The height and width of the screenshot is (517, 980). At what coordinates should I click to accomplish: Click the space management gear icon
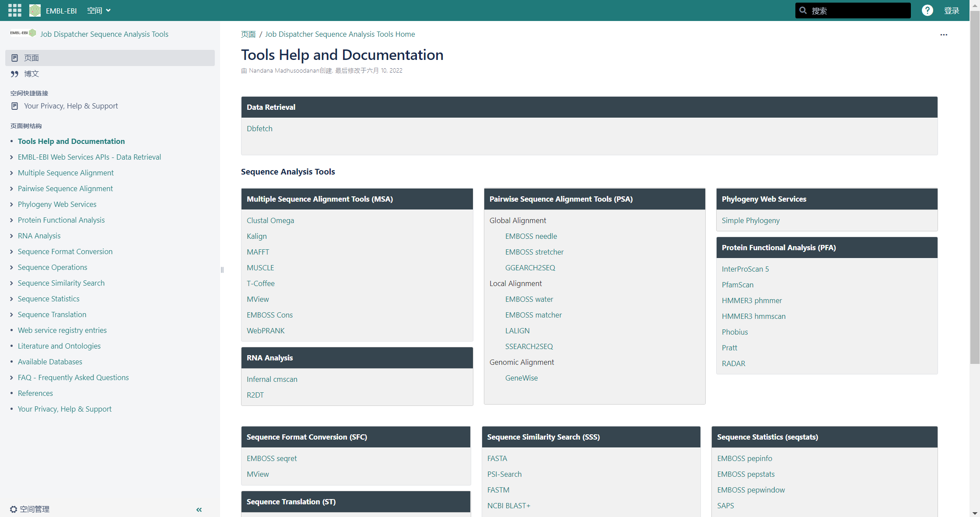(14, 509)
